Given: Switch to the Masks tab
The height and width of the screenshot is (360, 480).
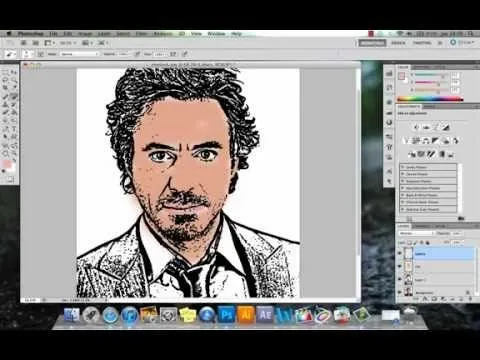Looking at the screenshot, I should pos(428,107).
